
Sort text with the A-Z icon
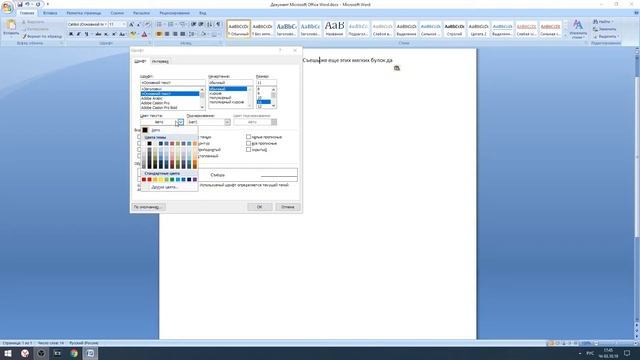210,24
